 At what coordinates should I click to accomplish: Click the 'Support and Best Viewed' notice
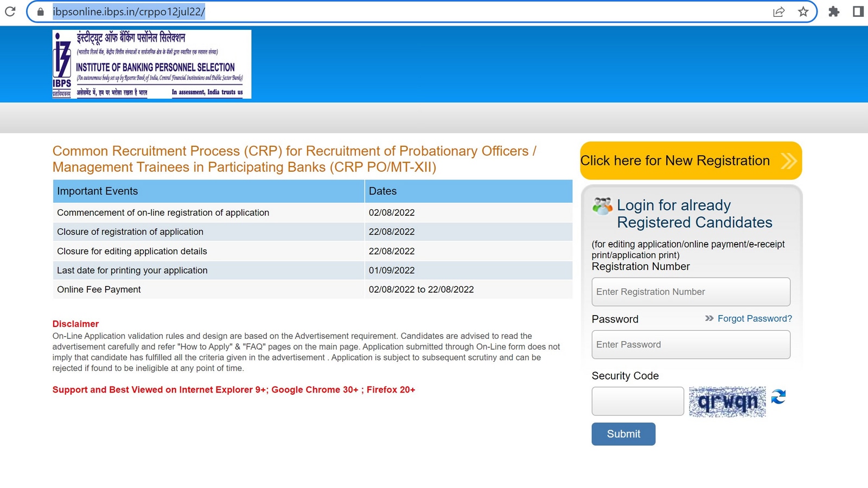point(234,389)
